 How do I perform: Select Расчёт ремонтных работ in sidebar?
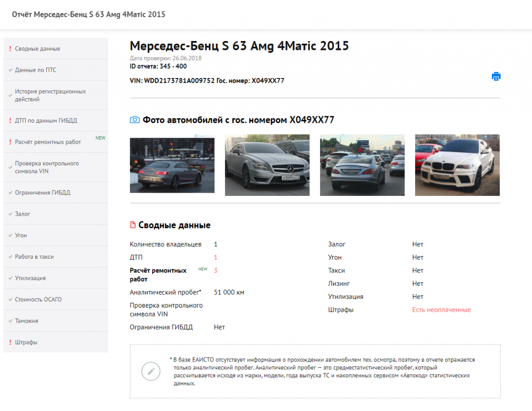point(56,142)
